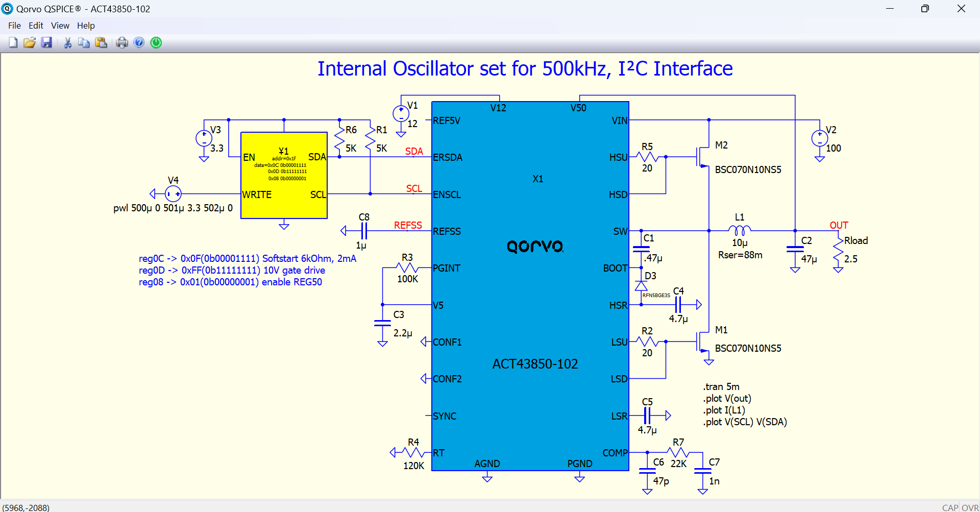Select resistor R7 22K symbol
The image size is (980, 512).
678,452
